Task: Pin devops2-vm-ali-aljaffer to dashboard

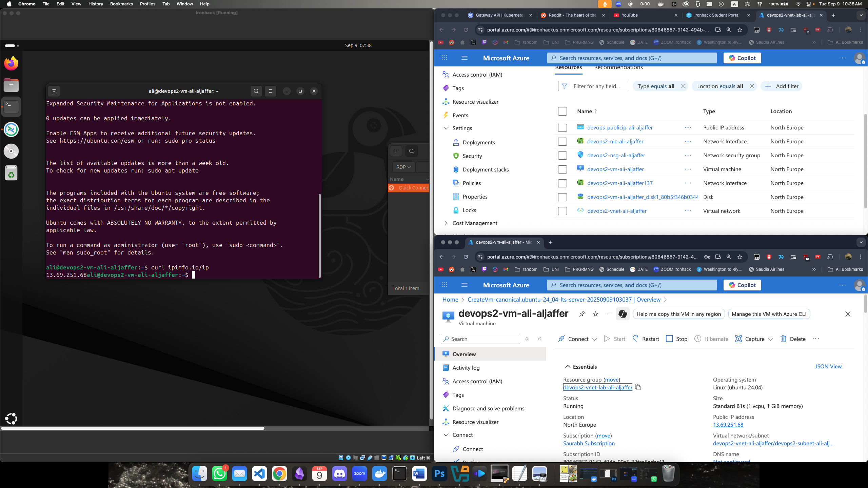Action: click(x=582, y=314)
